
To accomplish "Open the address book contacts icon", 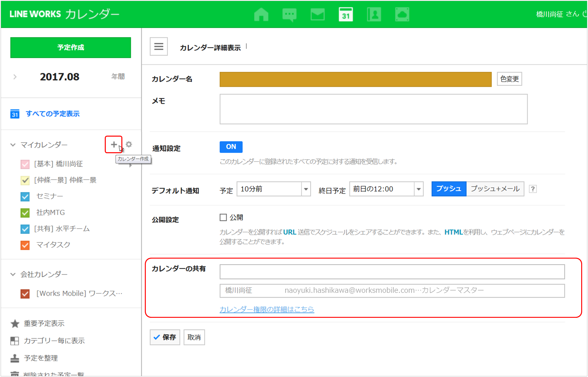I will pos(374,15).
